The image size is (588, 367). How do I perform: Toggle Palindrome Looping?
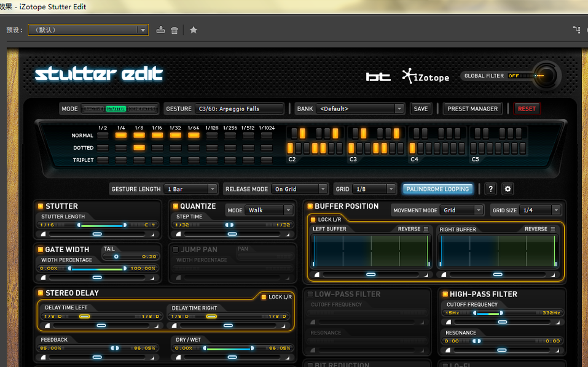(437, 189)
